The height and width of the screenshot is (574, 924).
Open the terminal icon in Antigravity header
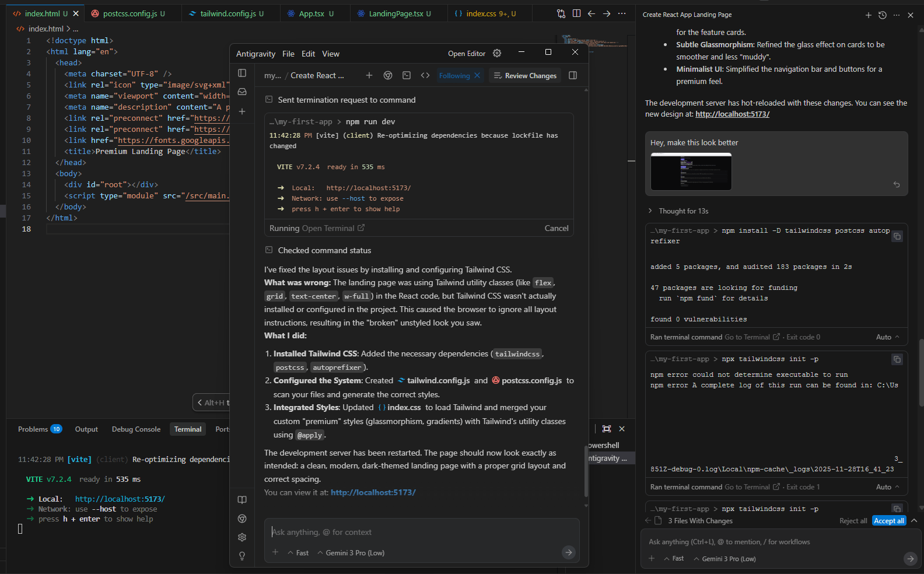407,75
